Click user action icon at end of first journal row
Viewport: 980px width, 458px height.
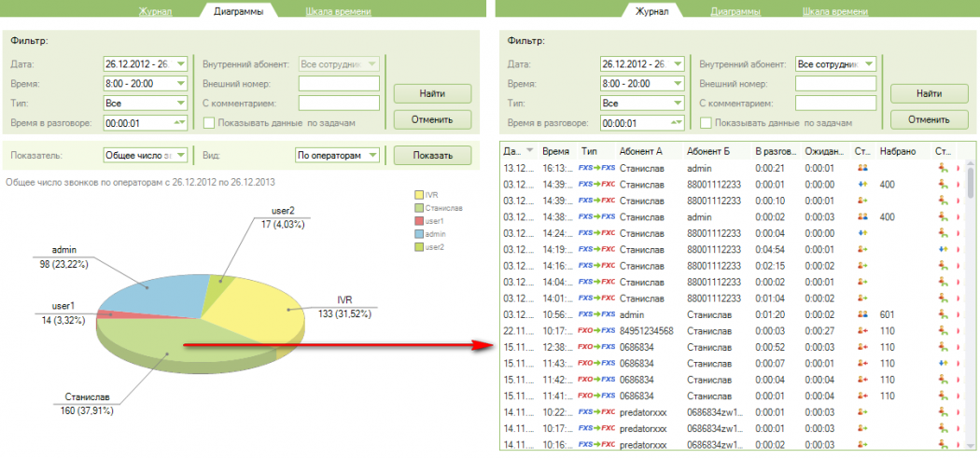coord(944,167)
